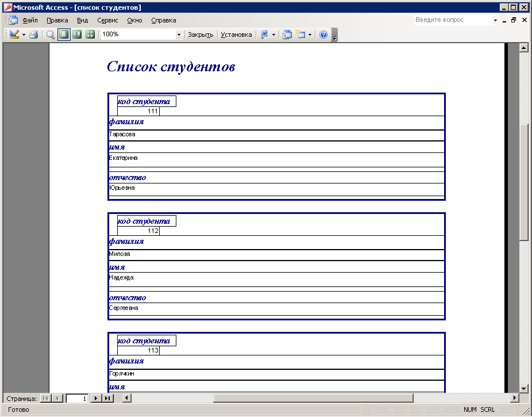
Task: Click отчество label above Юрьевна
Action: pos(128,178)
